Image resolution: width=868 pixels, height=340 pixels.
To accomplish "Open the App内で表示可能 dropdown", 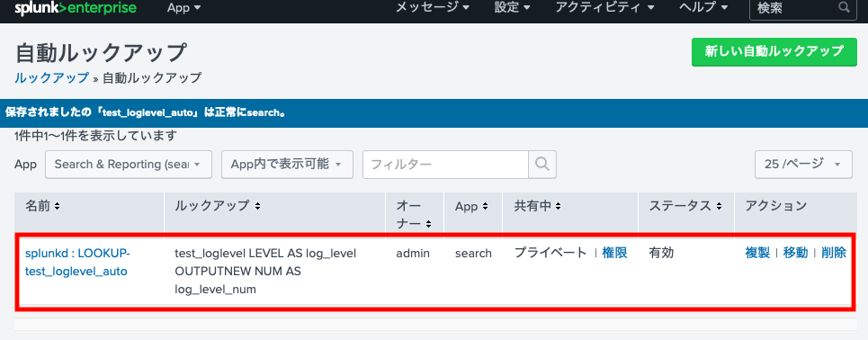I will pyautogui.click(x=287, y=165).
